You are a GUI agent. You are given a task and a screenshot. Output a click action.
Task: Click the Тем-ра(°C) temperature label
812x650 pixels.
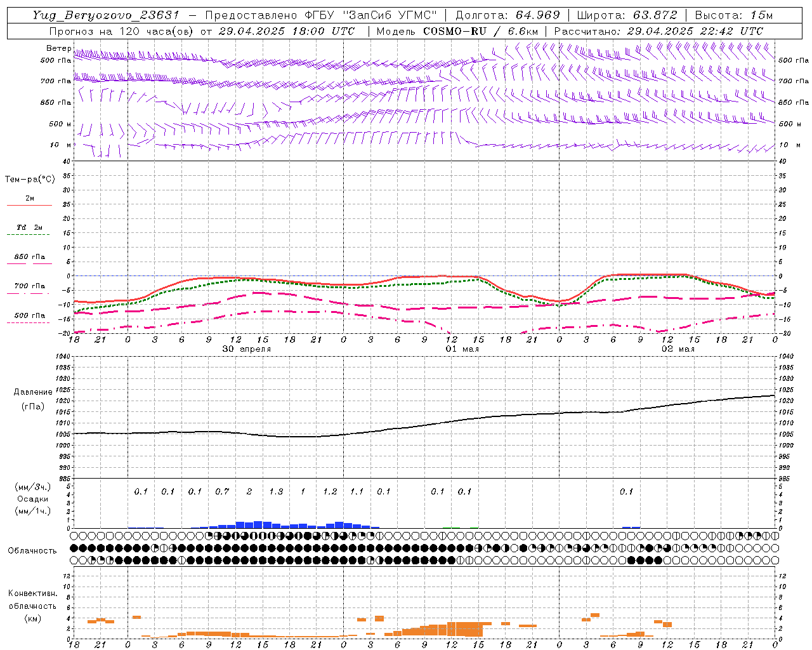click(30, 180)
